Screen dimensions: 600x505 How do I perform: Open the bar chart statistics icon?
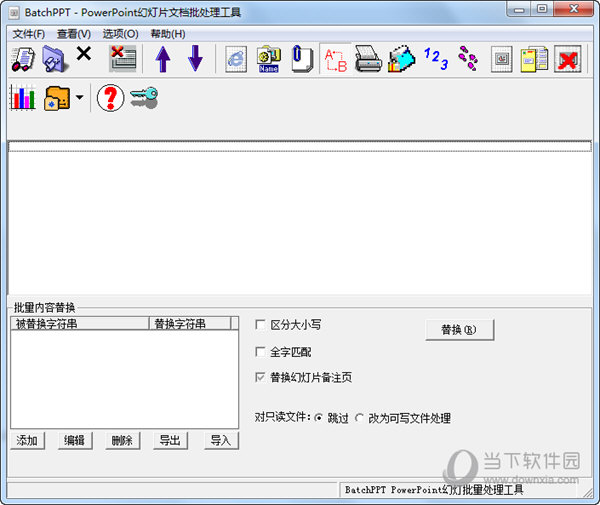coord(23,98)
